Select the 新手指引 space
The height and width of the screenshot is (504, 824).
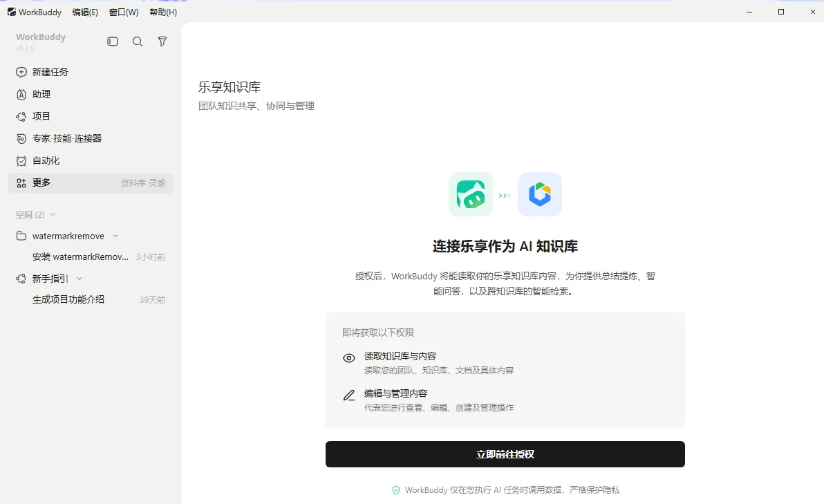50,279
